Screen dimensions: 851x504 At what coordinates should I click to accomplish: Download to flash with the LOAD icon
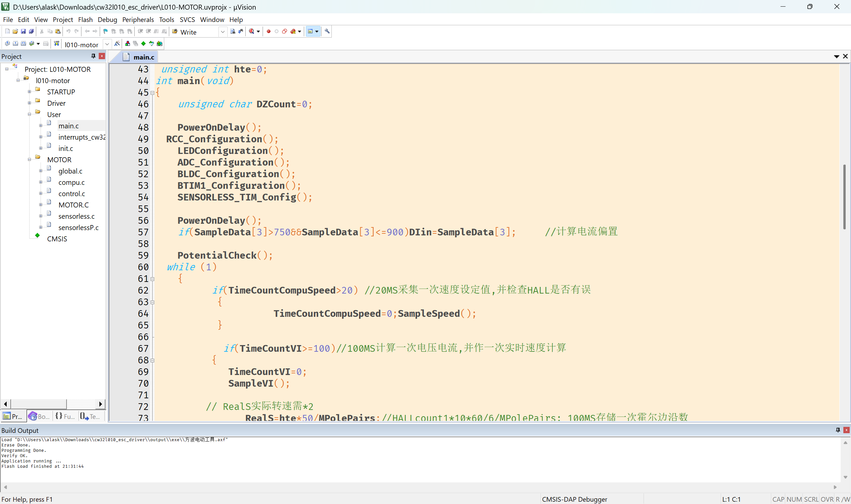pos(57,44)
